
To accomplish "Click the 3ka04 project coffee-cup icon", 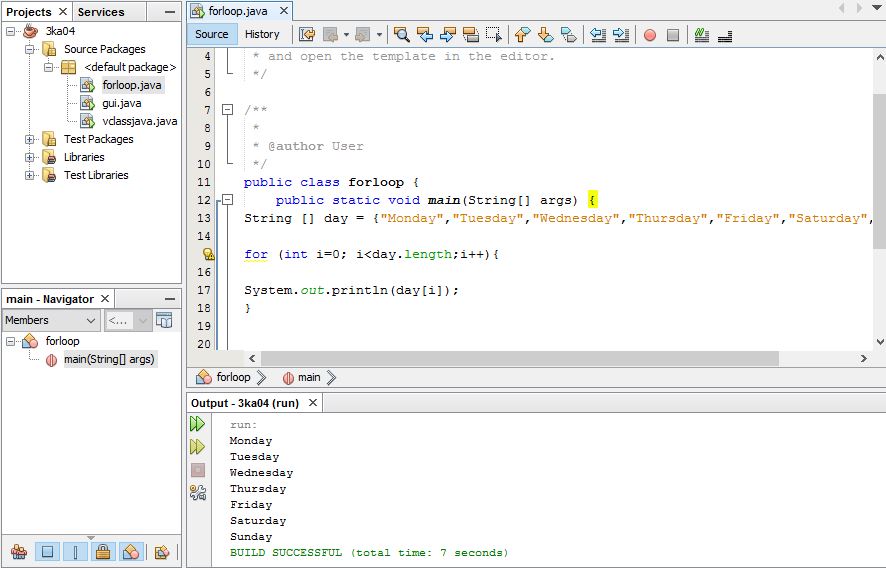I will 31,31.
